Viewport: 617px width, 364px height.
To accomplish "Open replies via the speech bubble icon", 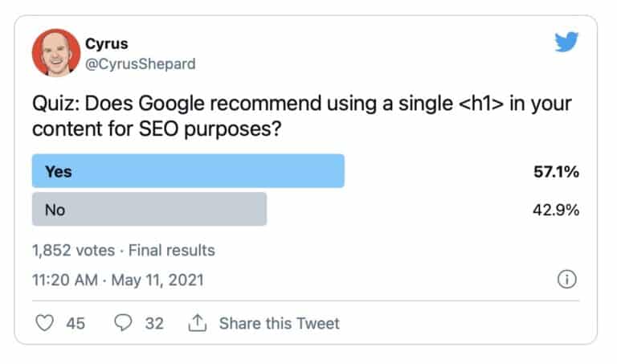I will click(x=123, y=323).
